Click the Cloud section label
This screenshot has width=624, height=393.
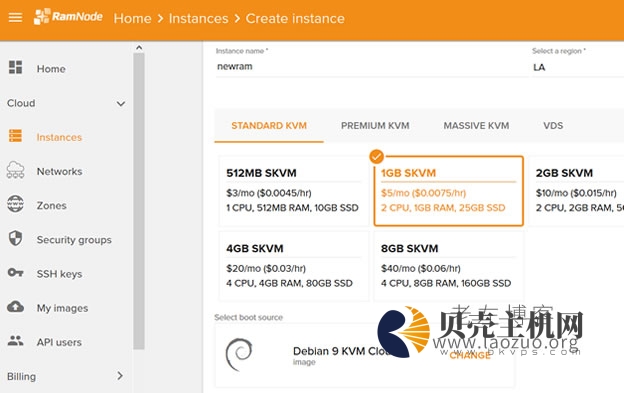(x=21, y=103)
